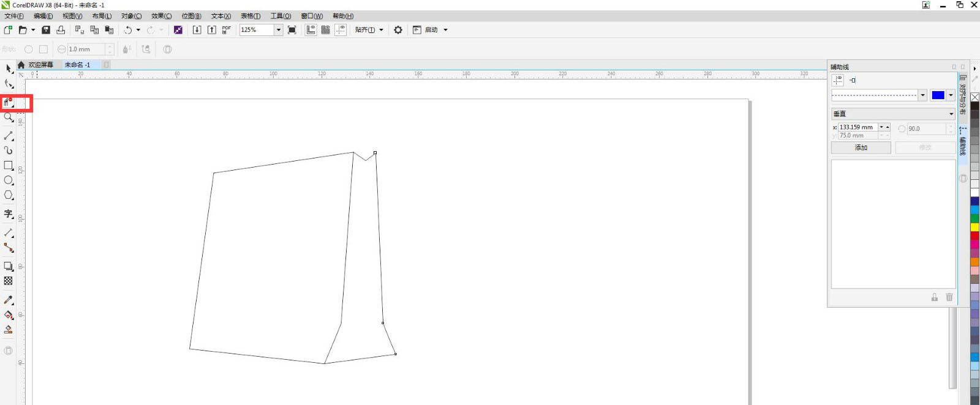
Task: Pick the yellow swatch in color palette
Action: point(974,227)
